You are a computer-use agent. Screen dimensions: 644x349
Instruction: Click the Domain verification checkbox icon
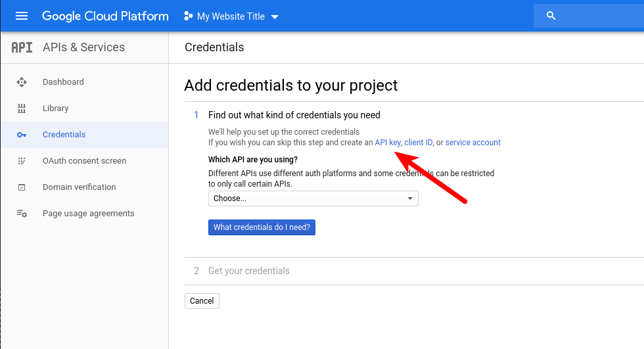[x=22, y=187]
